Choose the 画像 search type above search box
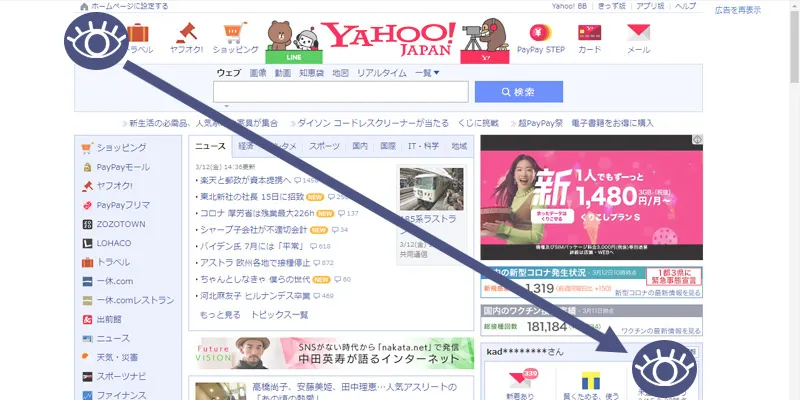 pos(258,73)
